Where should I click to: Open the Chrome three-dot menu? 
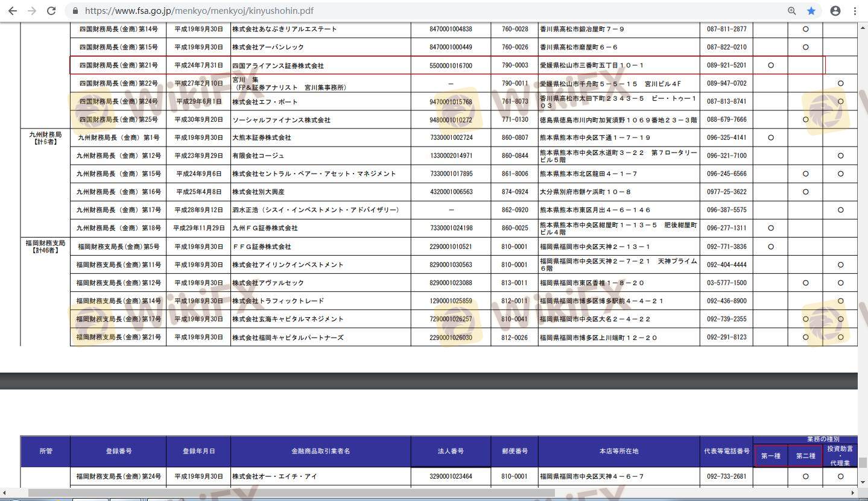855,11
